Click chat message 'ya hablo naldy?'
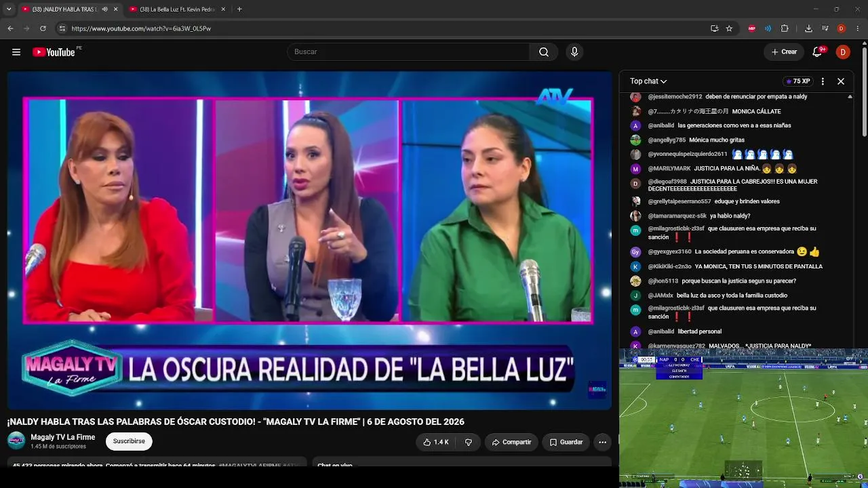This screenshot has width=868, height=488. point(730,216)
